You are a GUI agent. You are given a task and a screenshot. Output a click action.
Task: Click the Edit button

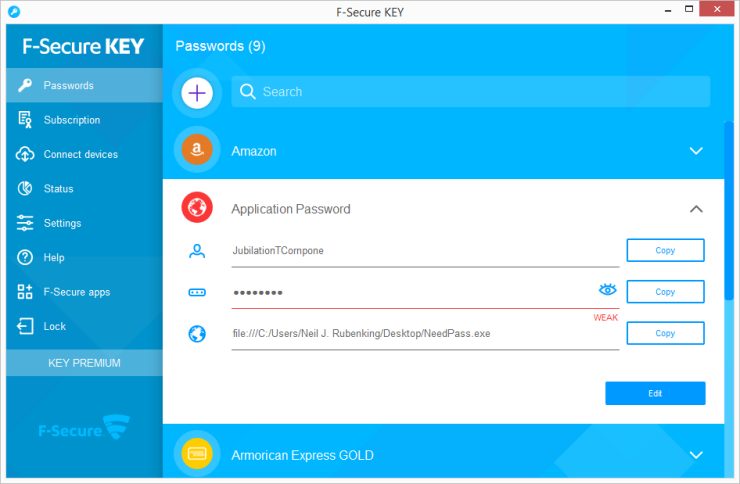tap(655, 393)
